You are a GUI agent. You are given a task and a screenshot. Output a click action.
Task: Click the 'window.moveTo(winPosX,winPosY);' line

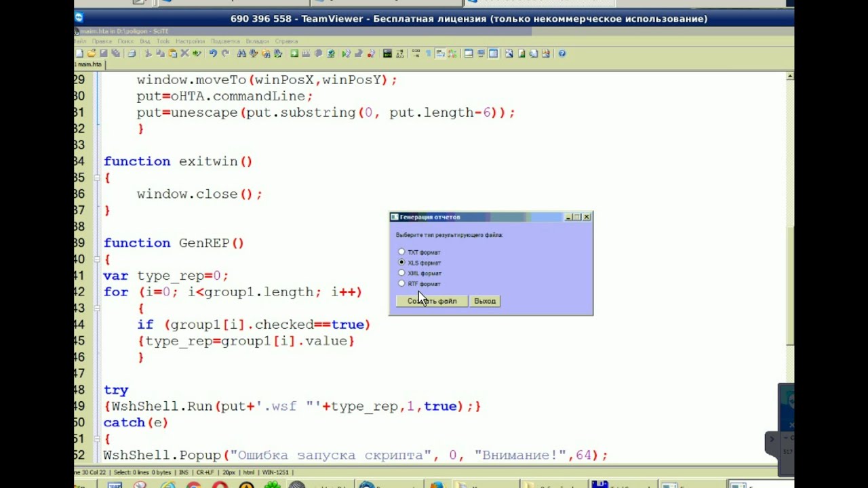coord(267,80)
